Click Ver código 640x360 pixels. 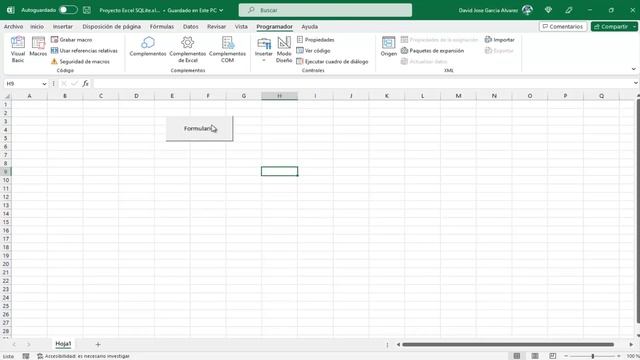(313, 51)
